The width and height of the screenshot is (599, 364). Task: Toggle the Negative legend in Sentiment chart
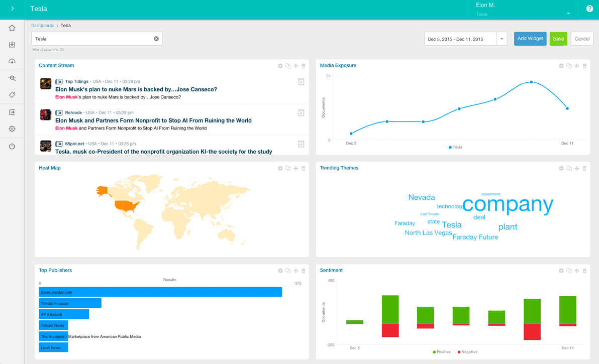[467, 352]
